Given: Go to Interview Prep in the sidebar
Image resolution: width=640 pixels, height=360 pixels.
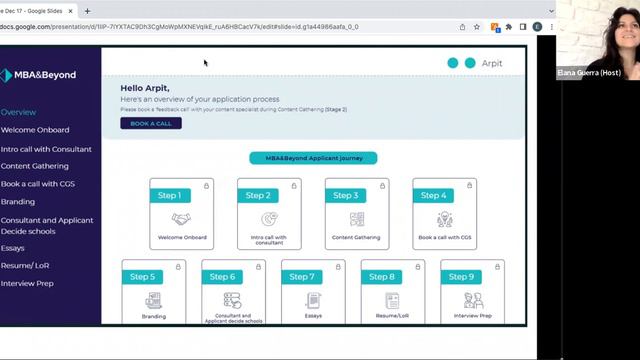Looking at the screenshot, I should coord(27,283).
